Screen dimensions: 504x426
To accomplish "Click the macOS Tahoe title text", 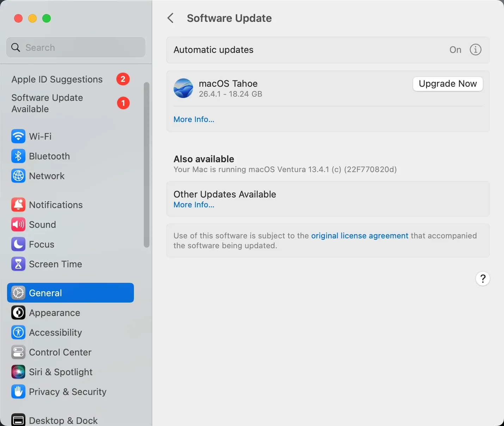I will (x=228, y=84).
